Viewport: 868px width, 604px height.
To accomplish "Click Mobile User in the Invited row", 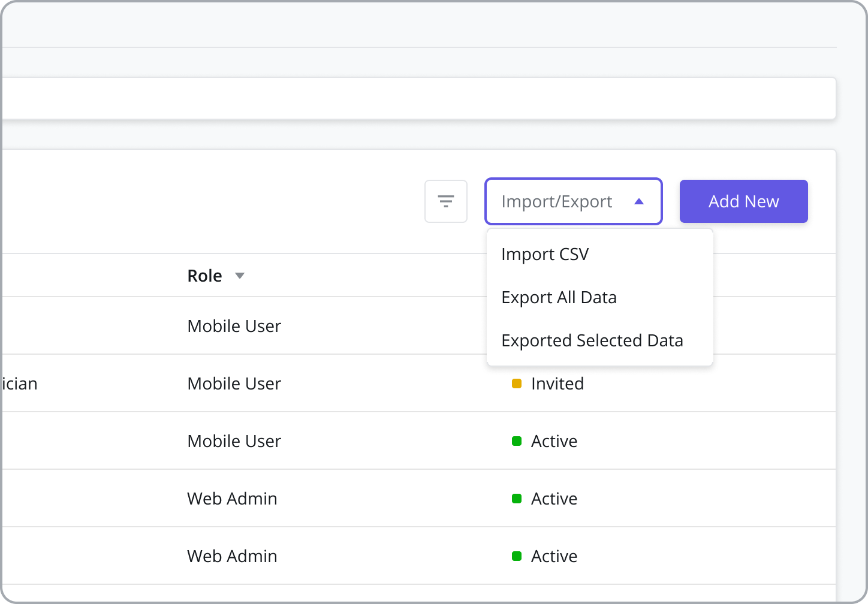I will point(234,383).
